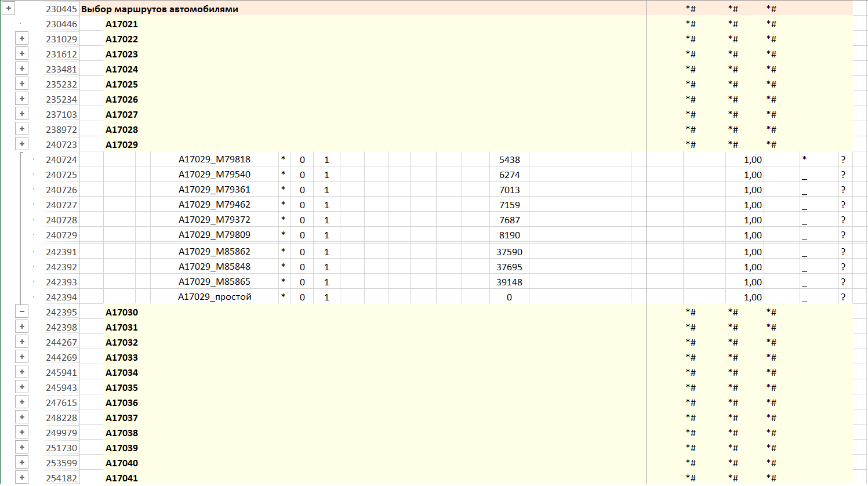Viewport: 868px width, 486px height.
Task: Collapse the group with the minus button at row 242395
Action: tap(22, 312)
